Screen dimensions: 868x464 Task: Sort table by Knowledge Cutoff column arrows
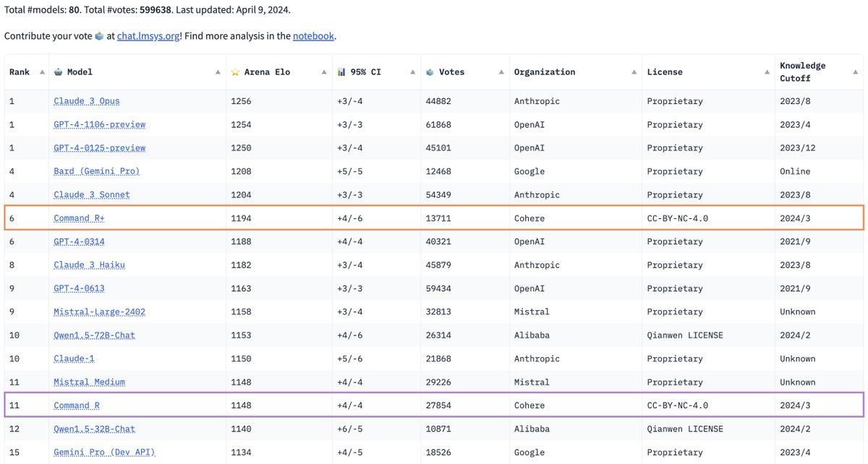[856, 72]
